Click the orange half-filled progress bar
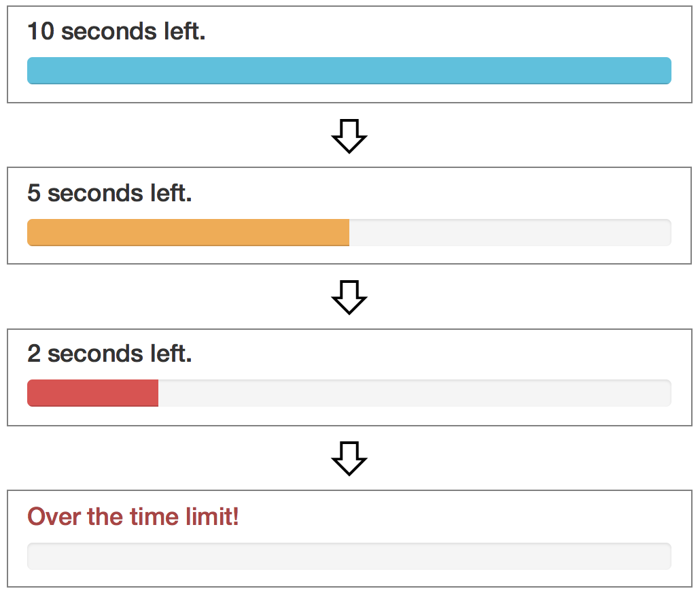The width and height of the screenshot is (700, 593). click(349, 233)
